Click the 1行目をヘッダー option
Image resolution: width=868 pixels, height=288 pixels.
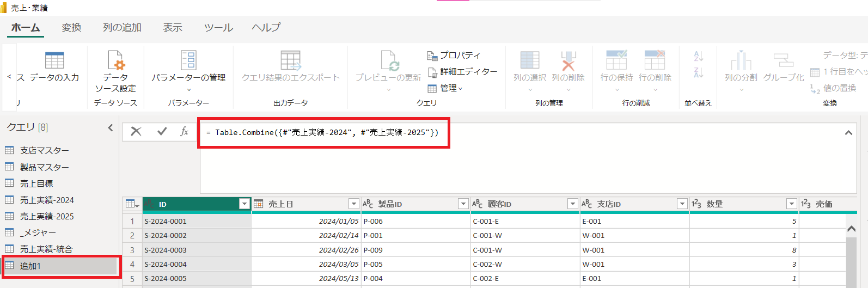(x=839, y=71)
